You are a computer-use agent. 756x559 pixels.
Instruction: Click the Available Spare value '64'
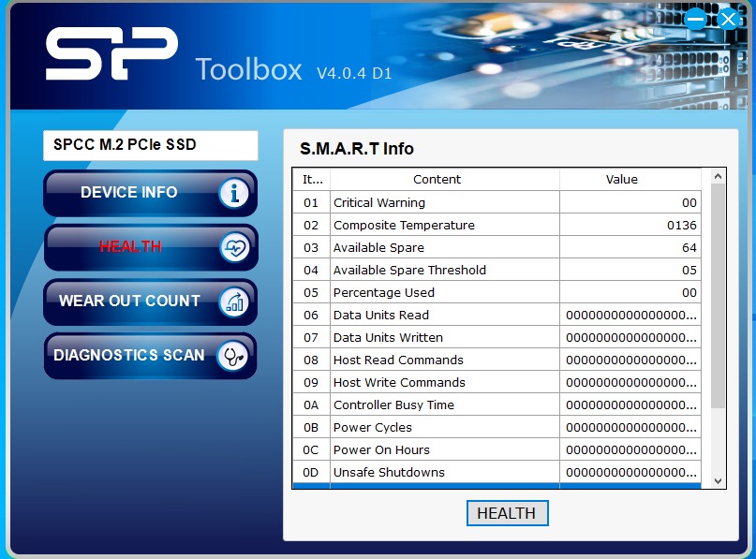(689, 248)
